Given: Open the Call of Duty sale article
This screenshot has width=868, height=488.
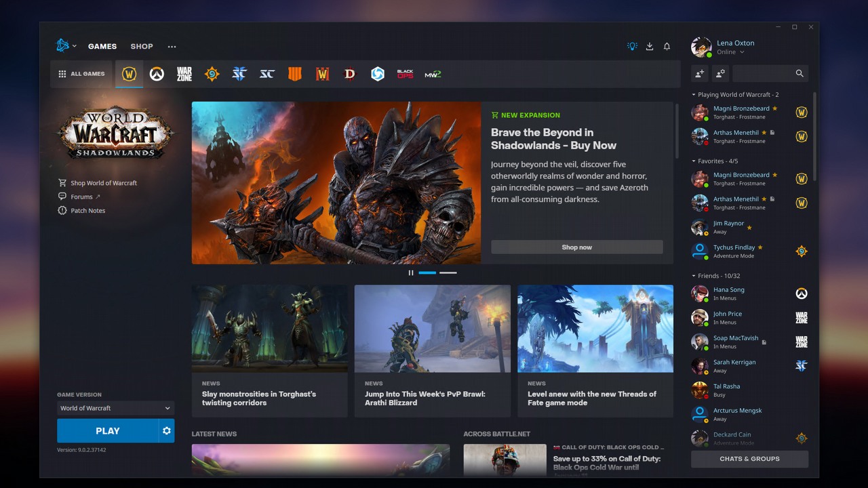Looking at the screenshot, I should (568, 460).
